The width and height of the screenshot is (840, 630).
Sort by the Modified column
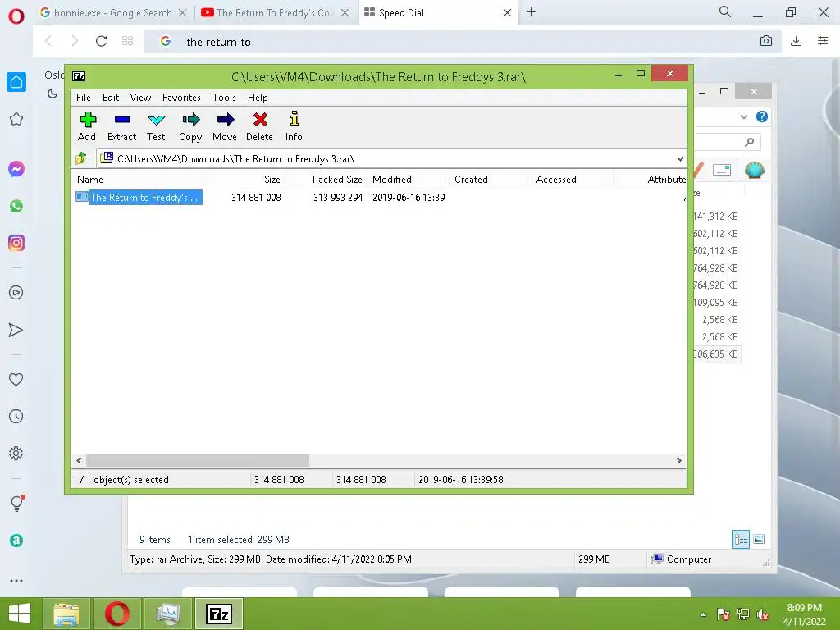409,180
